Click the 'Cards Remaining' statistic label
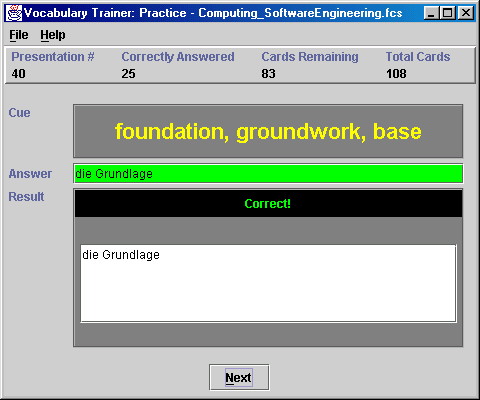The image size is (480, 400). click(x=310, y=57)
